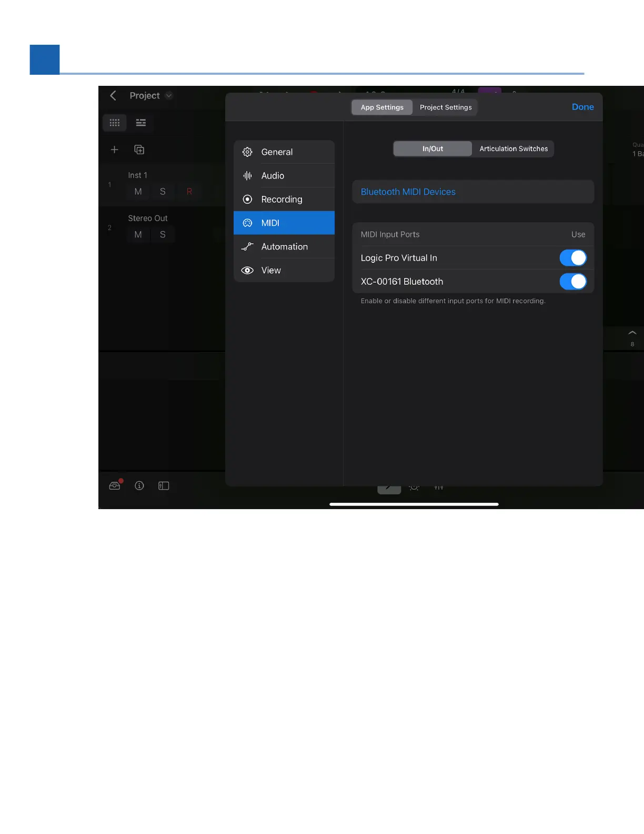The height and width of the screenshot is (834, 644).
Task: Click the Audio waveform icon
Action: tap(247, 176)
